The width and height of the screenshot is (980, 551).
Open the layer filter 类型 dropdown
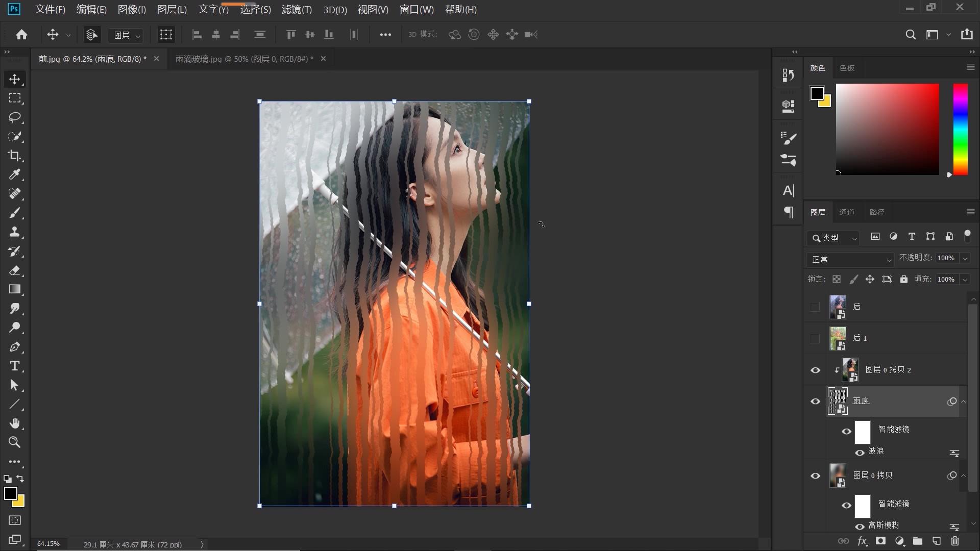[x=834, y=238]
